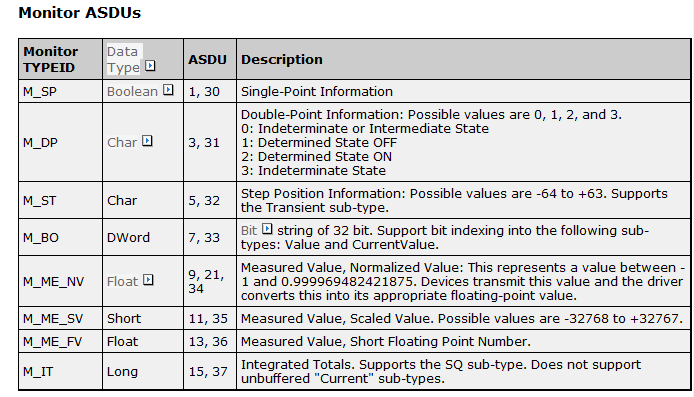The image size is (694, 397).
Task: Click the arrow icon beside Char link
Action: pos(147,141)
